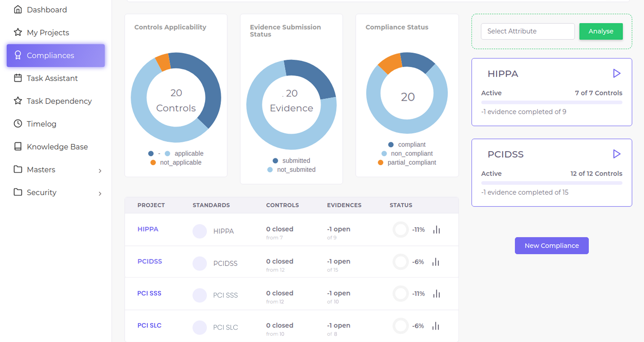644x342 pixels.
Task: Click the New Compliance button
Action: (x=552, y=246)
